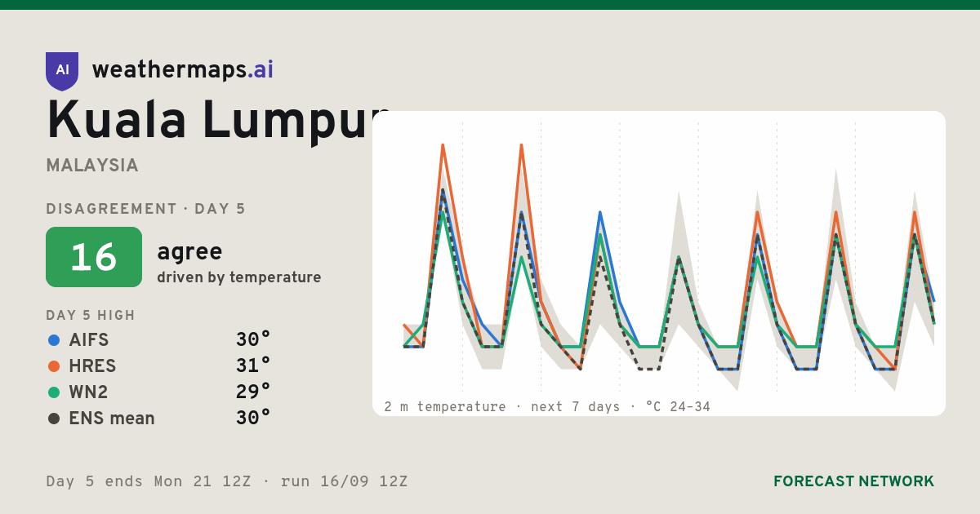
Task: Click the WN2 29° high value
Action: click(x=253, y=392)
